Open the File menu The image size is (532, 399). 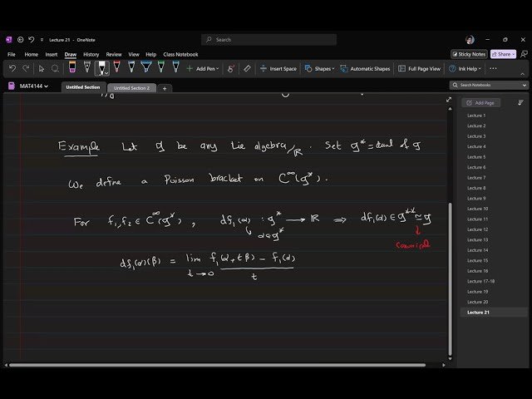click(x=12, y=54)
